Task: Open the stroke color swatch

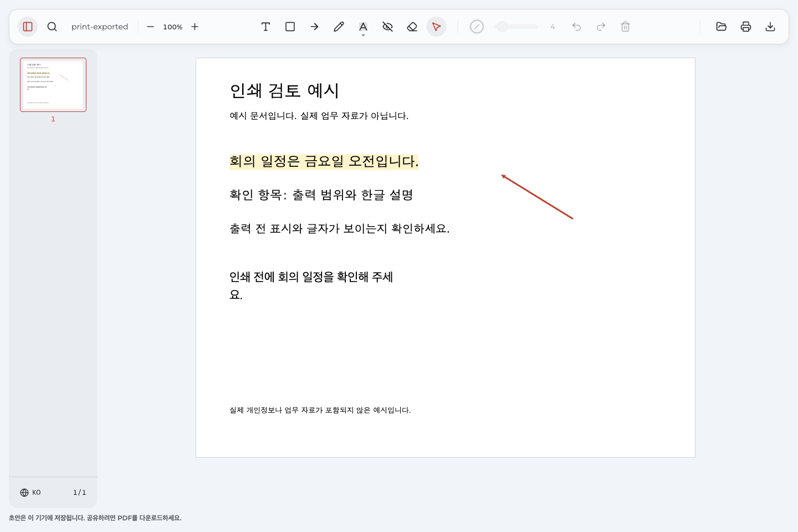Action: [477, 27]
